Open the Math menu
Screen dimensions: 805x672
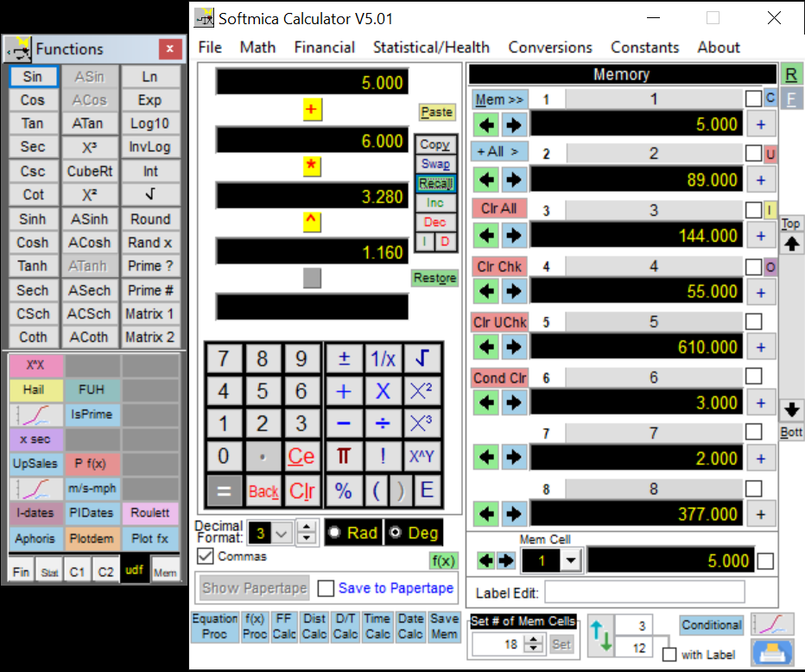point(257,48)
